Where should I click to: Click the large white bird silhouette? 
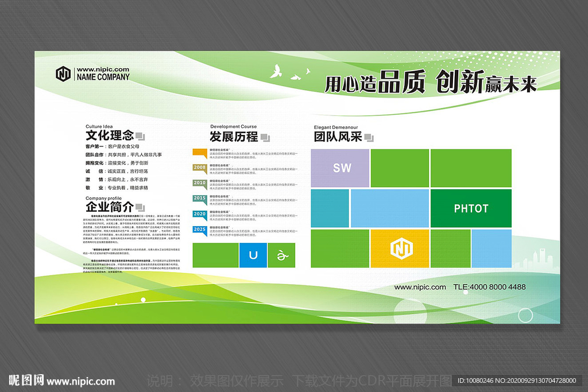click(x=276, y=71)
